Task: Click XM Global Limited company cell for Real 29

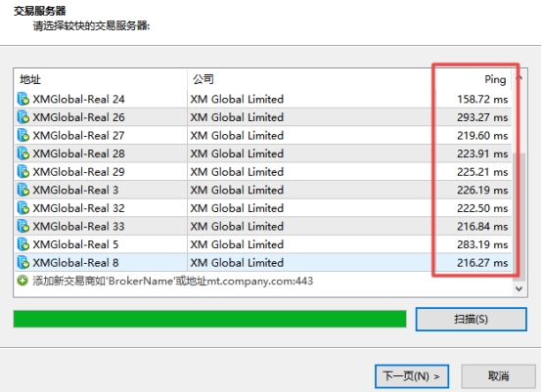Action: (x=237, y=172)
